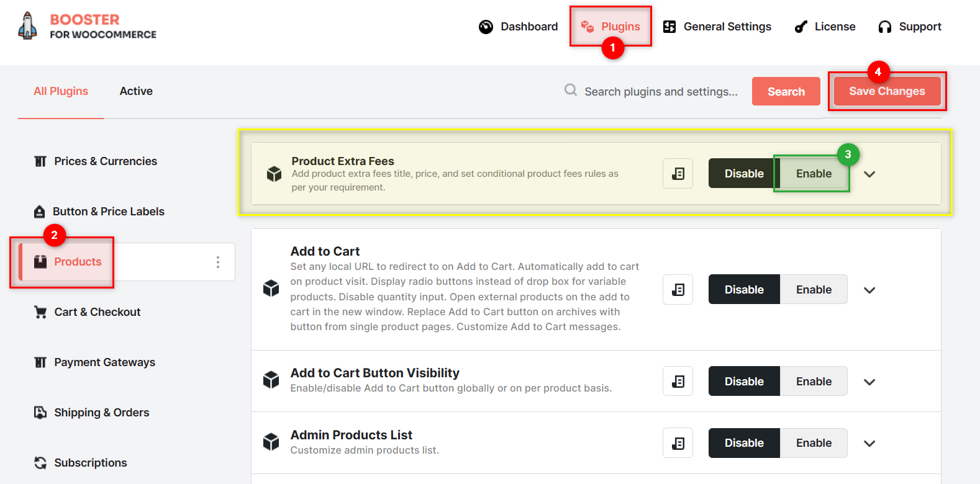Click the Add to Cart Button Visibility title
Screen dimensions: 980x484
(x=375, y=373)
